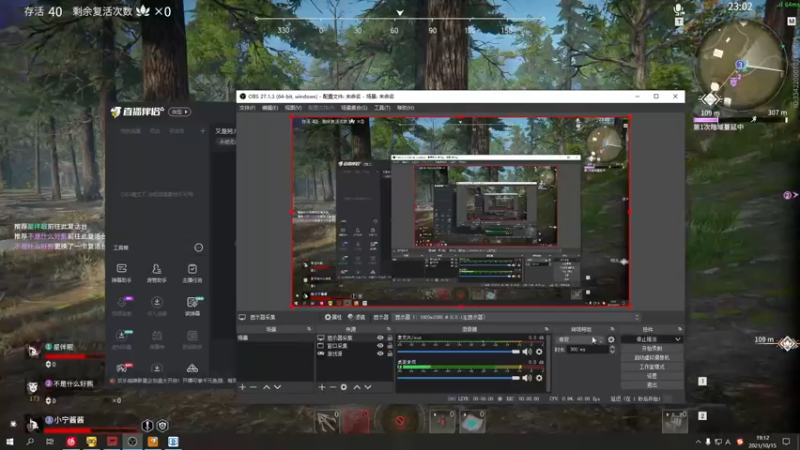
Task: Open the 视图(V) menu in OBS
Action: pyautogui.click(x=293, y=108)
